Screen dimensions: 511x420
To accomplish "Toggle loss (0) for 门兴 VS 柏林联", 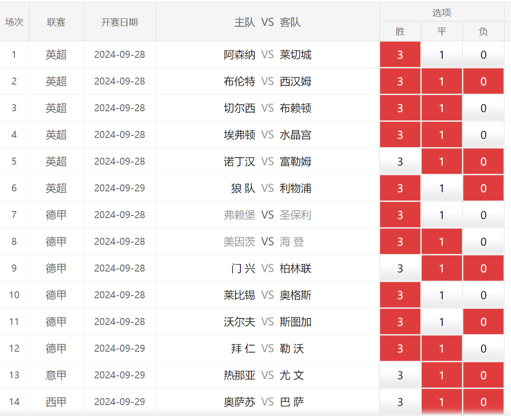I will (x=483, y=268).
